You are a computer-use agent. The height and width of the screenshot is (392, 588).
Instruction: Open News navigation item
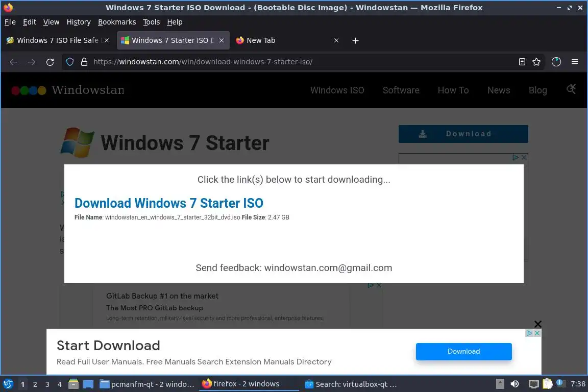coord(499,90)
